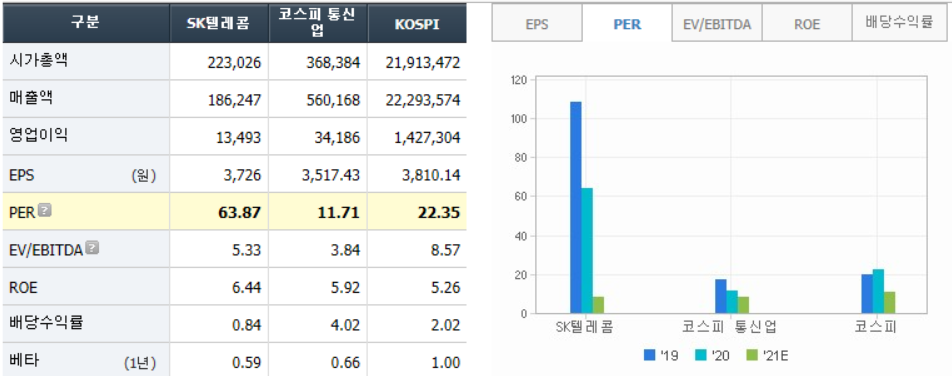Viewport: 952px width, 376px height.
Task: Click KOSPI EV/EBITDA value 8.57
Action: coord(446,250)
